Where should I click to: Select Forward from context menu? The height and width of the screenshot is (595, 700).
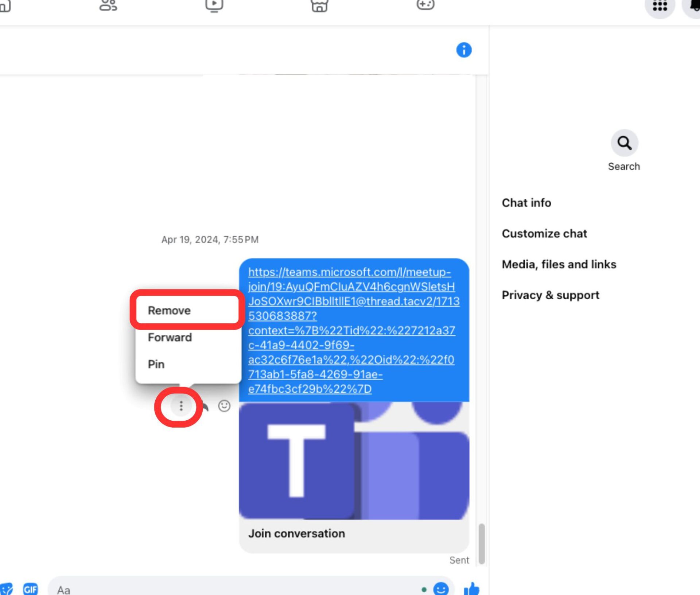click(x=170, y=337)
